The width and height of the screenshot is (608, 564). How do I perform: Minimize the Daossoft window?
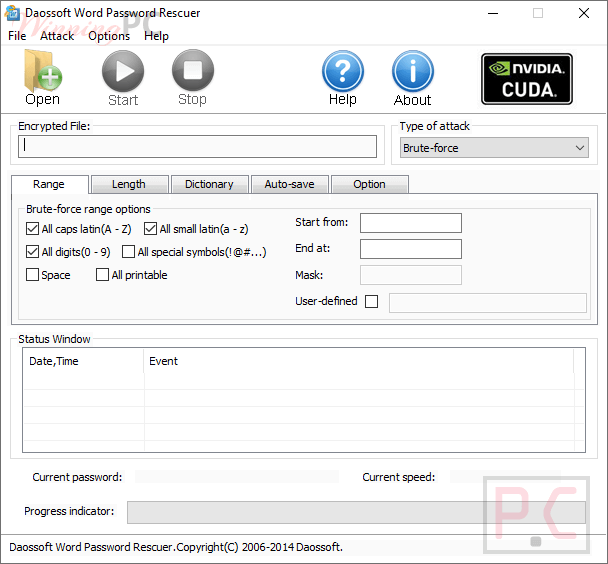tap(493, 14)
